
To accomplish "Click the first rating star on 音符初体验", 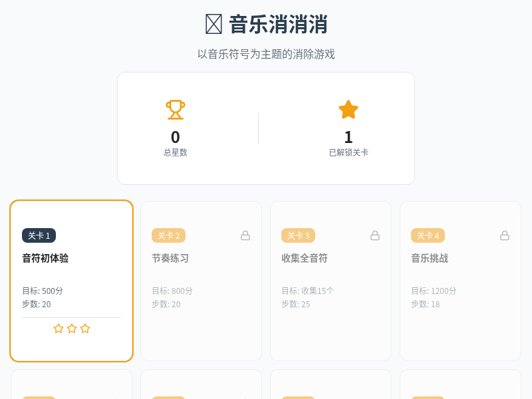I will click(x=58, y=328).
